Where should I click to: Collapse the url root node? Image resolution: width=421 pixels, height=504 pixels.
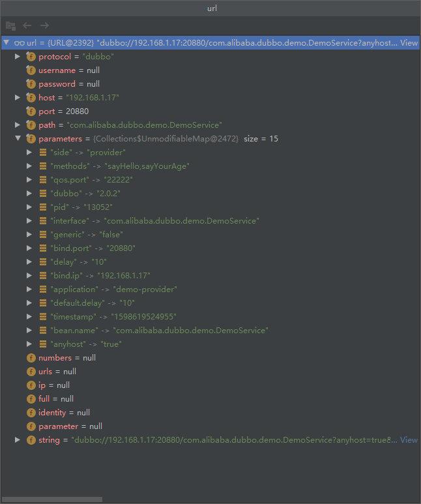pyautogui.click(x=6, y=42)
